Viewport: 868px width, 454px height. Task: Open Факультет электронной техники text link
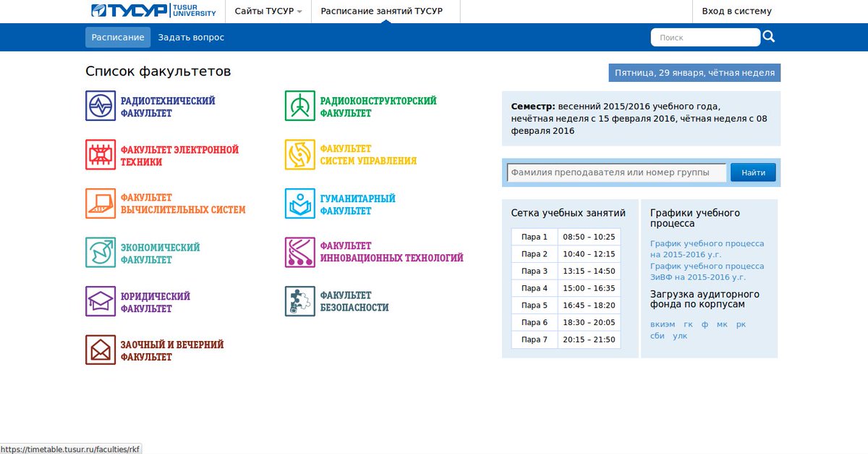click(x=179, y=156)
